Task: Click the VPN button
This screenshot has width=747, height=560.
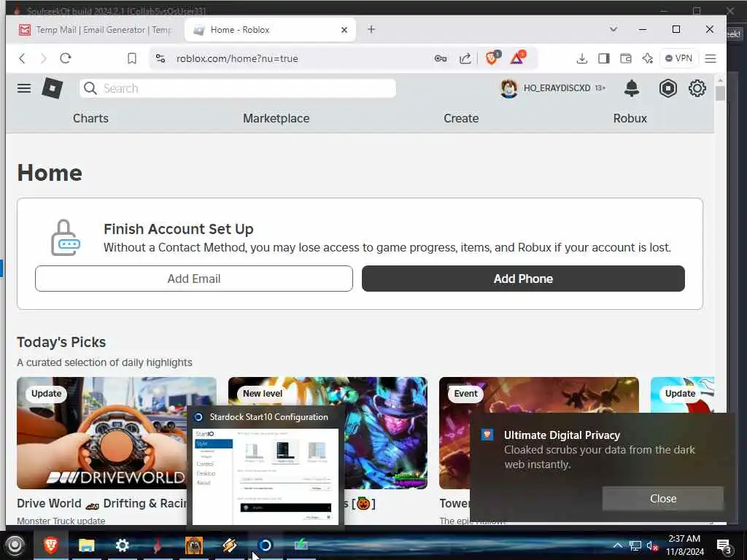Action: 678,58
